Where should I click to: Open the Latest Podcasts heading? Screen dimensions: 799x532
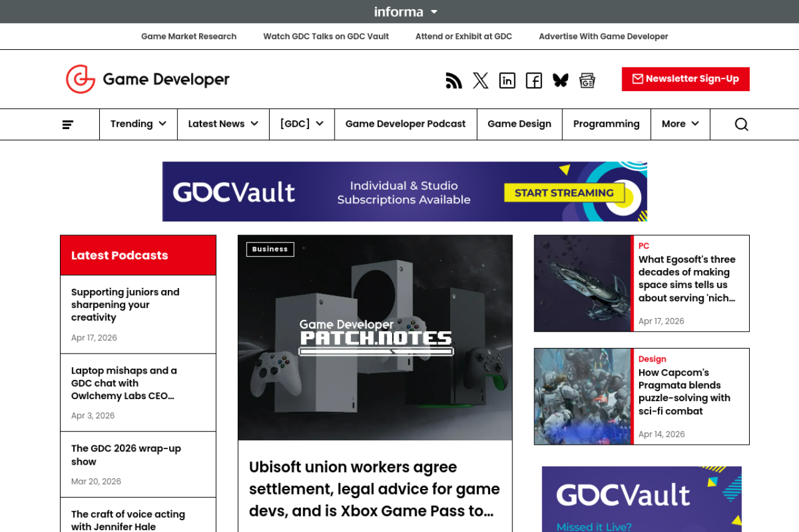pyautogui.click(x=120, y=255)
